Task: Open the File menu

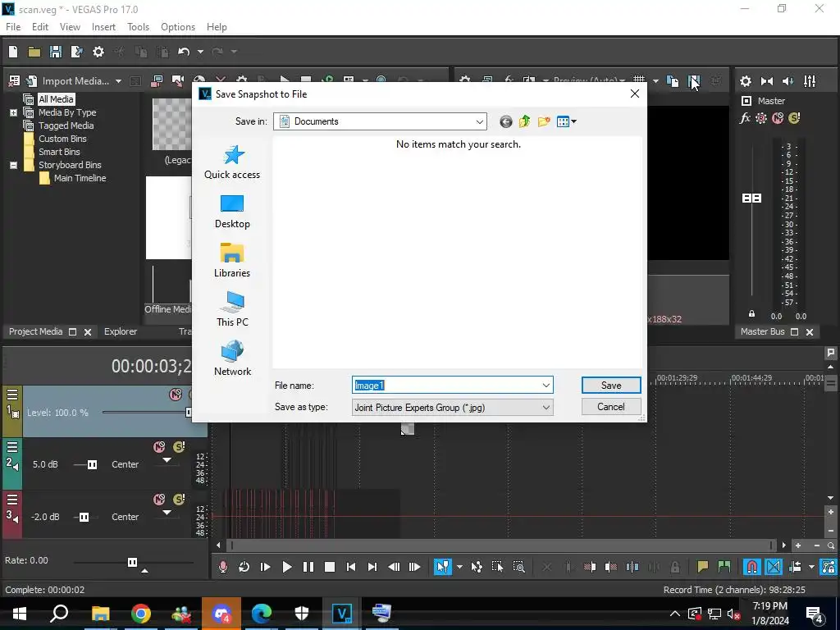Action: [13, 27]
